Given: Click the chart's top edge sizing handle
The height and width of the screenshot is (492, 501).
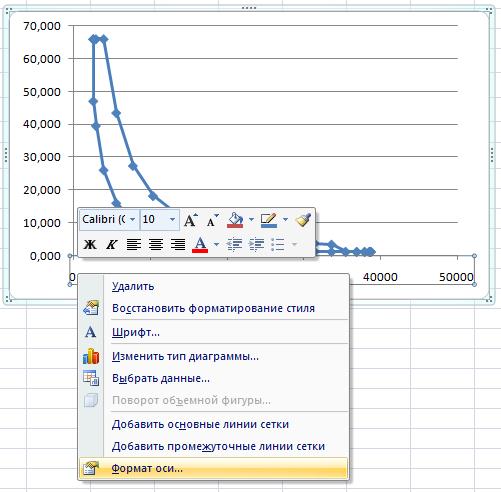Looking at the screenshot, I should point(249,8).
